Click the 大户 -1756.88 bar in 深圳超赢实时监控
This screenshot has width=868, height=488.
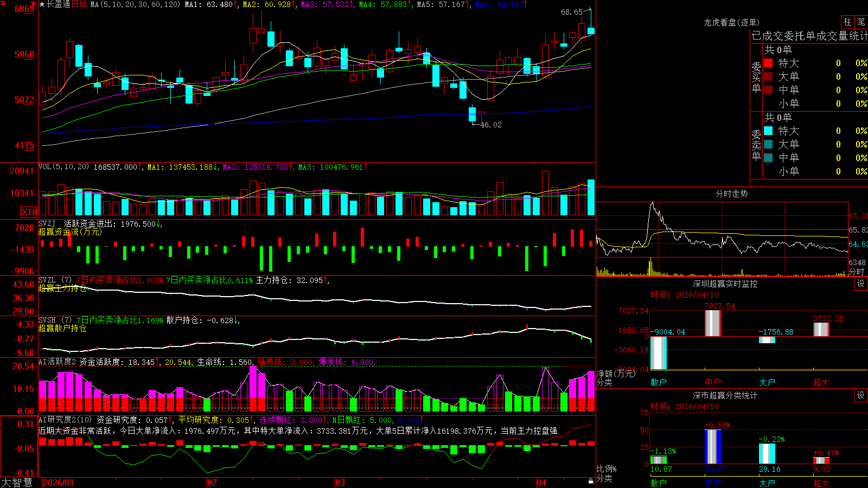coord(767,340)
